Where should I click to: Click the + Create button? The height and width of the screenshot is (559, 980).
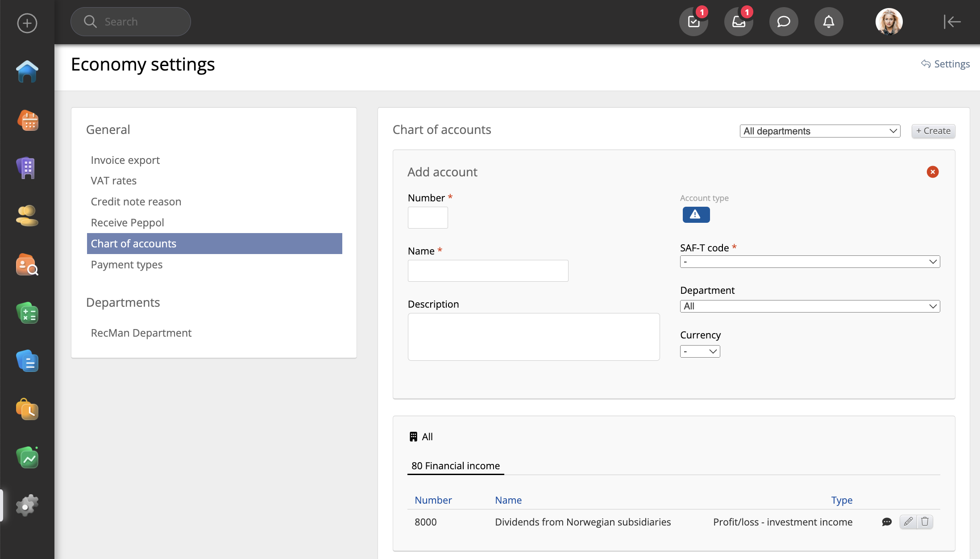933,131
